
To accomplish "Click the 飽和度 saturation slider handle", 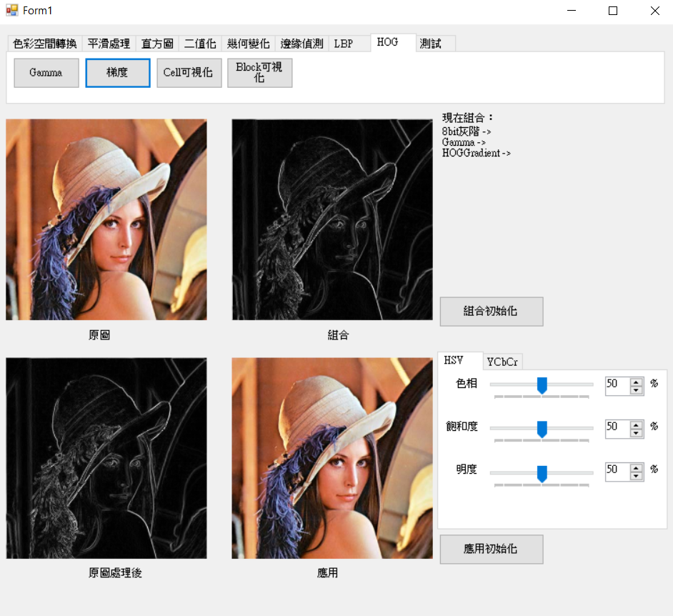I will 542,429.
